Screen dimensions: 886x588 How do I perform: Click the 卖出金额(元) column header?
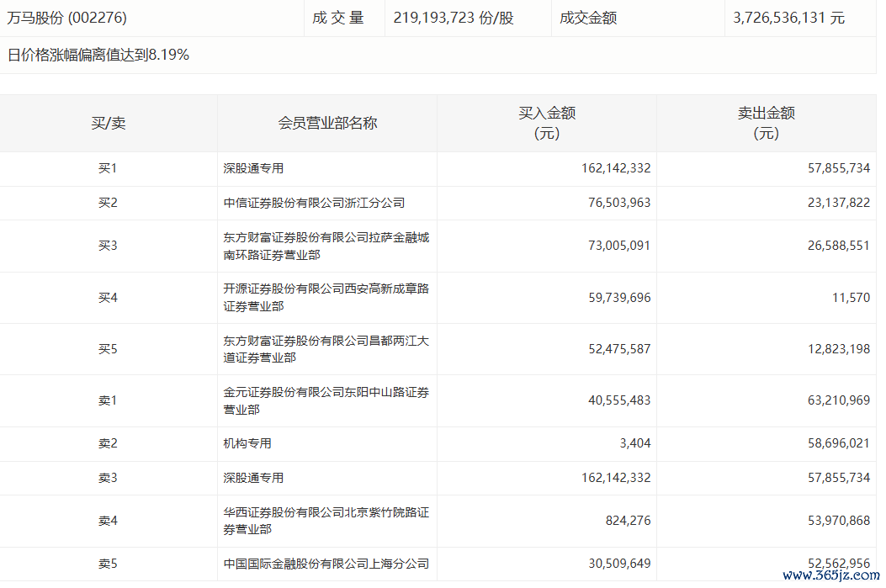point(767,123)
